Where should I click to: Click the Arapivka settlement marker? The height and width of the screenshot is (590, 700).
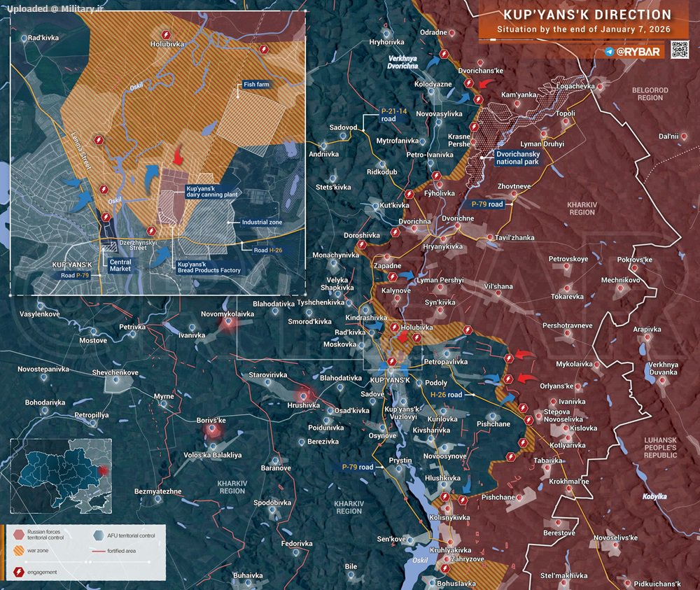[647, 337]
